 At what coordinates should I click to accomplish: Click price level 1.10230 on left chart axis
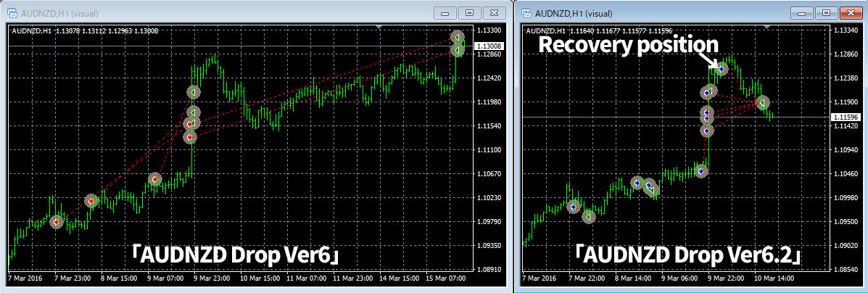(488, 198)
